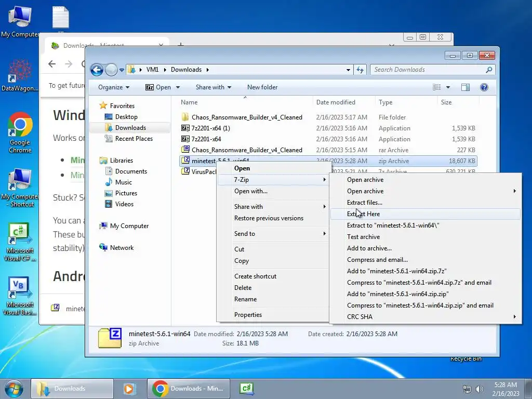Expand the view options dropdown arrow
The height and width of the screenshot is (399, 532).
pos(448,87)
